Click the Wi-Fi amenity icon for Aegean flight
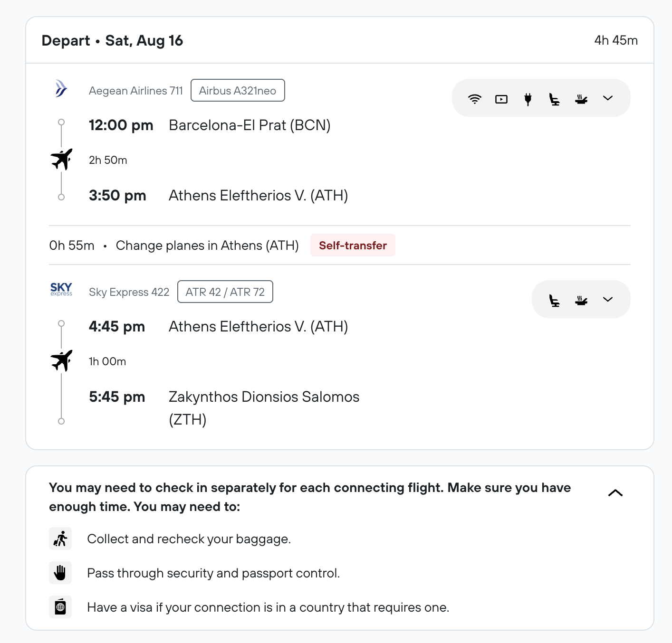 474,99
